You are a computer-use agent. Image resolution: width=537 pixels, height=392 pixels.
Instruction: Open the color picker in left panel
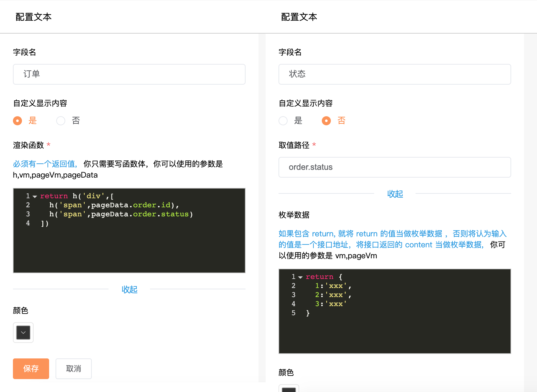point(23,333)
